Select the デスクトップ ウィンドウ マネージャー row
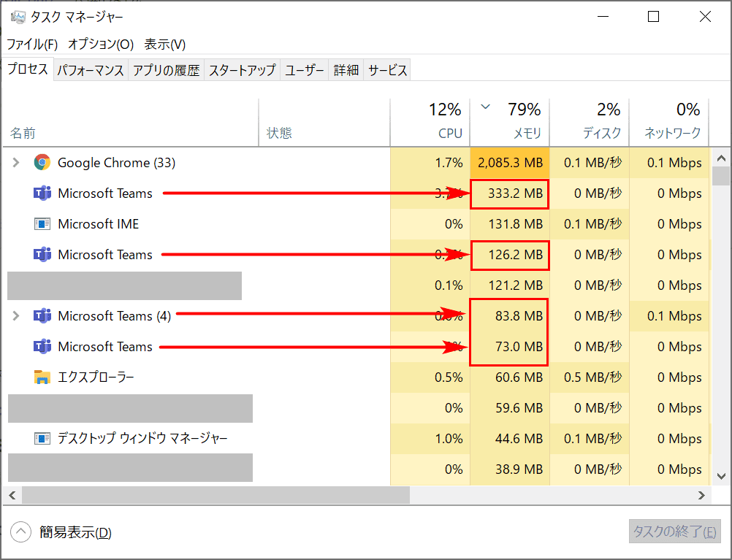 pos(142,438)
